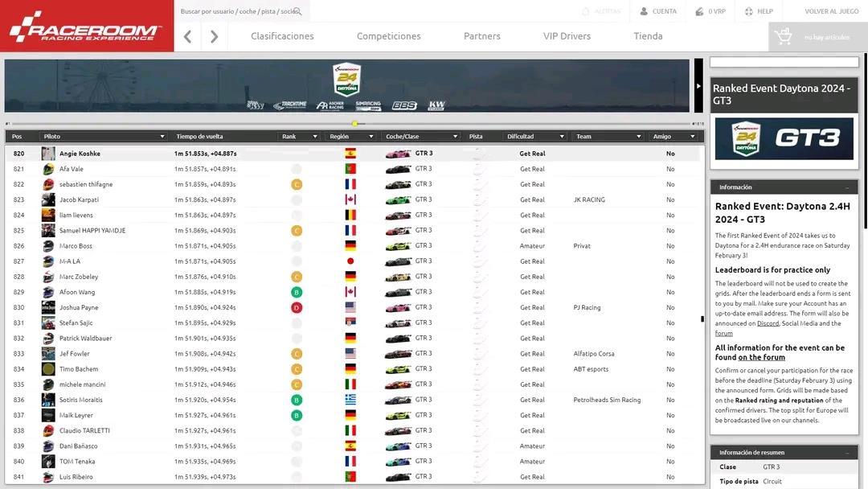Click the yellow leaderboard position slider handle
The width and height of the screenshot is (868, 489).
pos(354,123)
